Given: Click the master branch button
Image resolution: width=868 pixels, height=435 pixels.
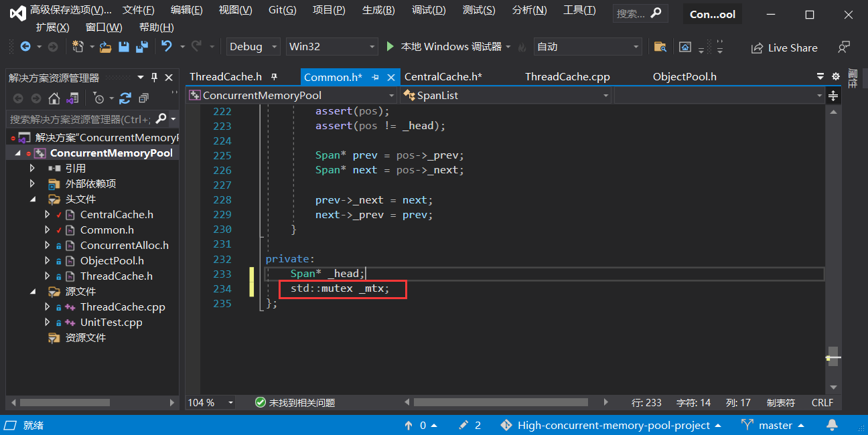Looking at the screenshot, I should click(x=773, y=426).
